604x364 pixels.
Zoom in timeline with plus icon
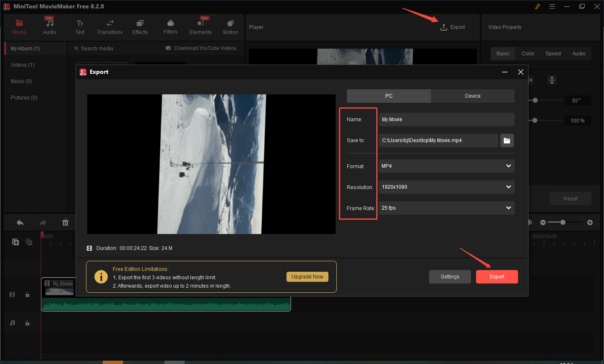pyautogui.click(x=590, y=222)
